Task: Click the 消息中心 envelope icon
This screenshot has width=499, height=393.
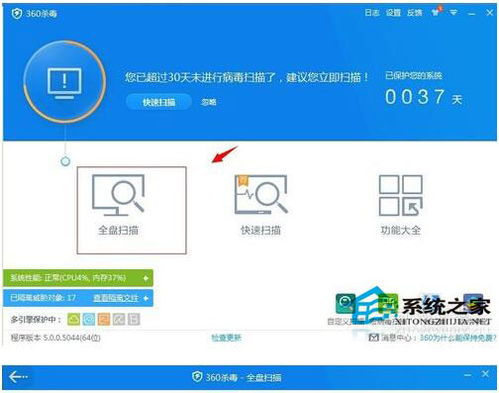Action: [374, 338]
